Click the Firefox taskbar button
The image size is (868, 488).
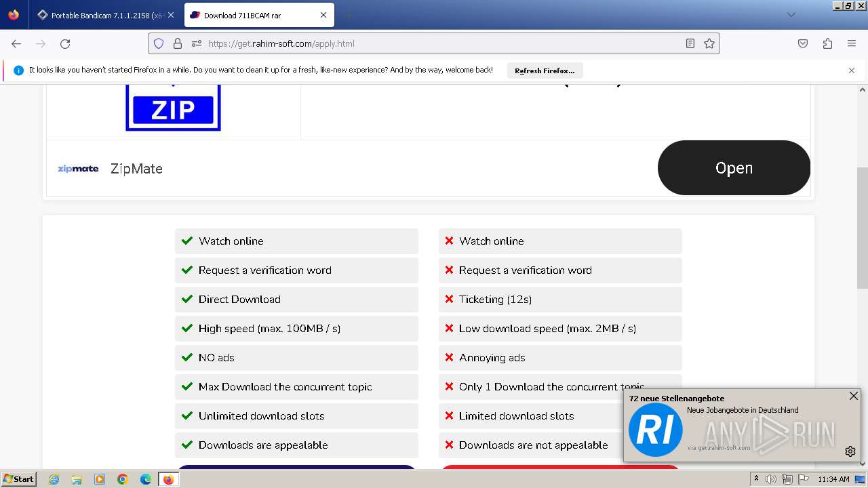pos(169,479)
